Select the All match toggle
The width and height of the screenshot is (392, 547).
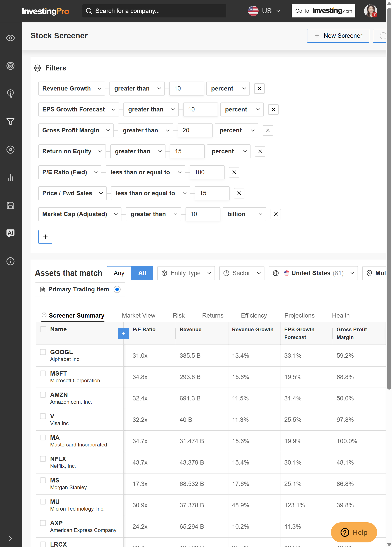pos(142,273)
